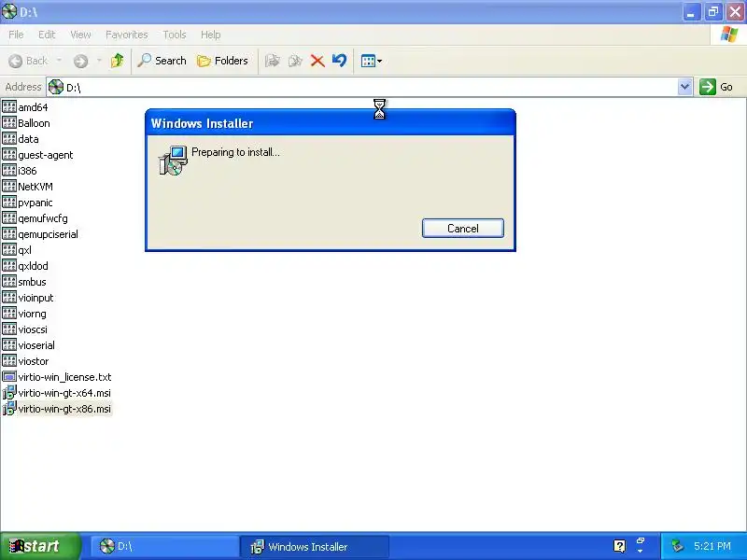
Task: Click the Windows flag logo in menu bar
Action: (x=729, y=35)
